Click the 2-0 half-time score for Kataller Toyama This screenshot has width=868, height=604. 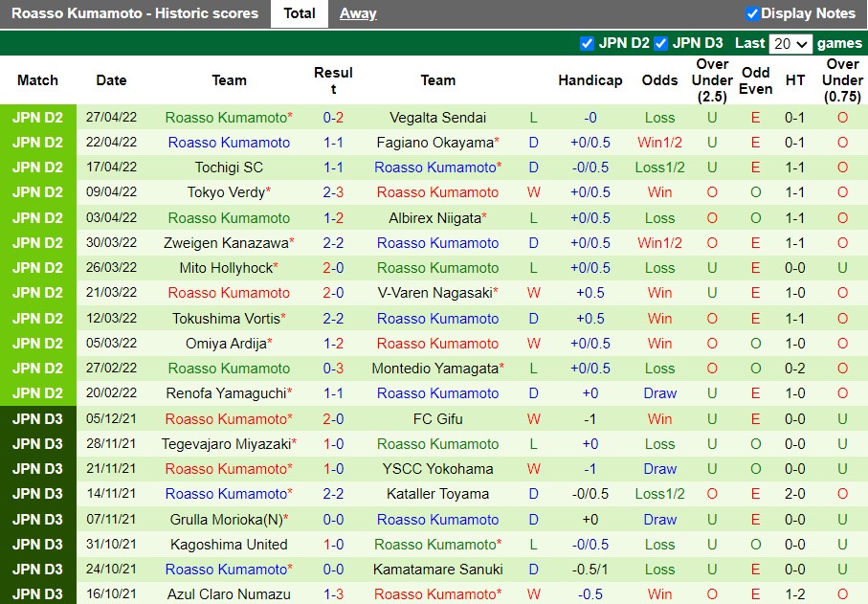pos(795,494)
